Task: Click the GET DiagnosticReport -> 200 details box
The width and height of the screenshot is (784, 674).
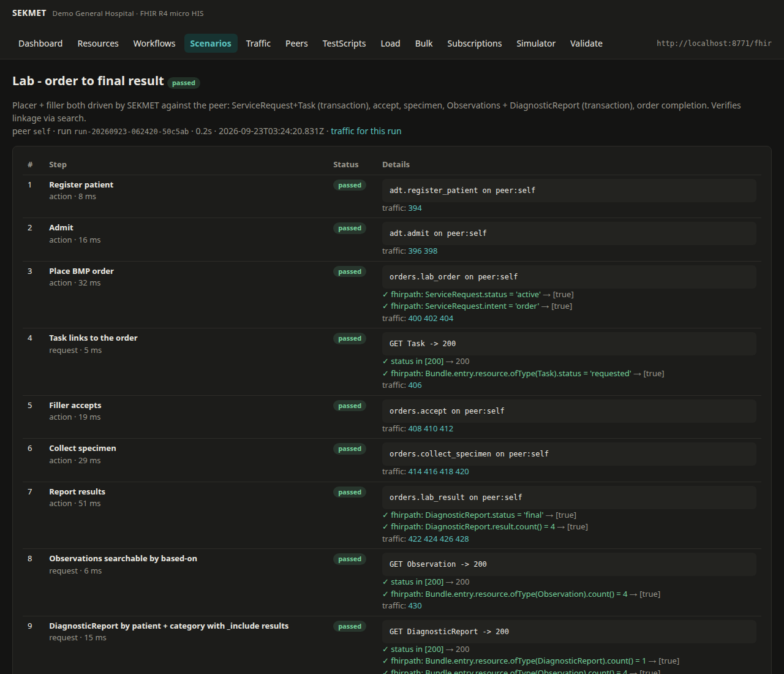Action: pyautogui.click(x=569, y=632)
